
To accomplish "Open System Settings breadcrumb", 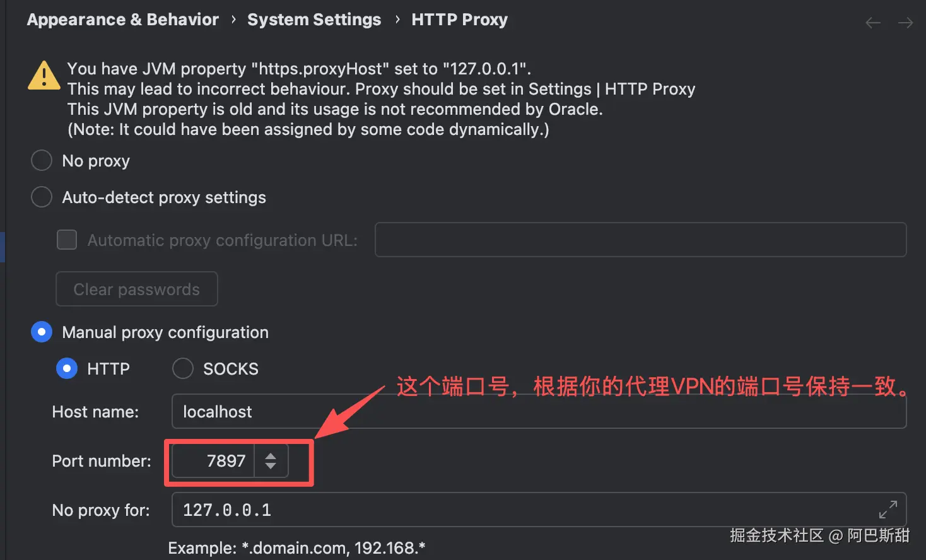I will (x=314, y=20).
